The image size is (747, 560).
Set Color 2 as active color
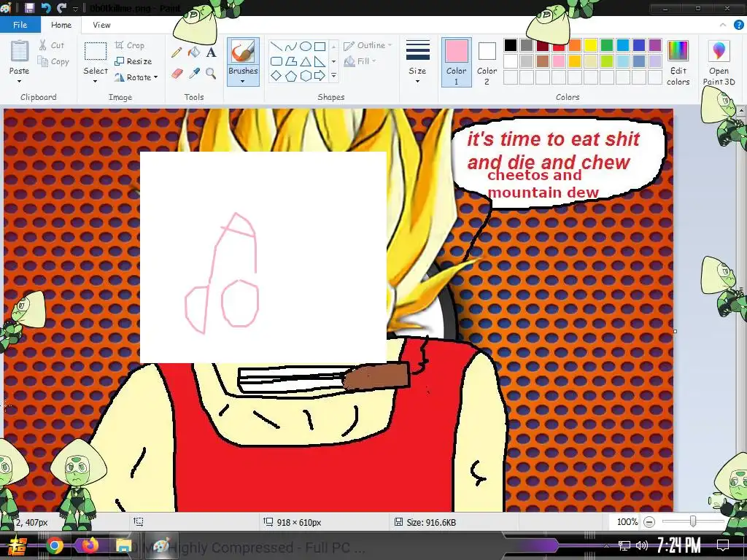[487, 63]
